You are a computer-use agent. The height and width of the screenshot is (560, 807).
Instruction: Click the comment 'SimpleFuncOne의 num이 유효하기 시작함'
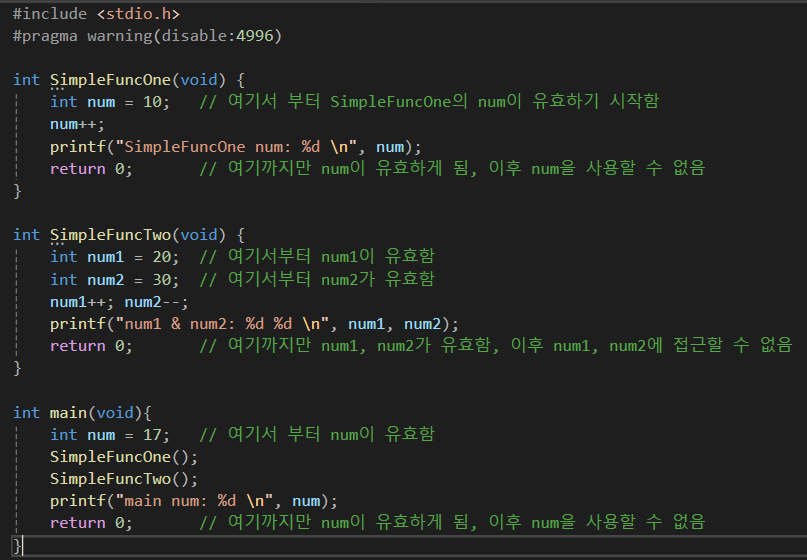tap(494, 101)
